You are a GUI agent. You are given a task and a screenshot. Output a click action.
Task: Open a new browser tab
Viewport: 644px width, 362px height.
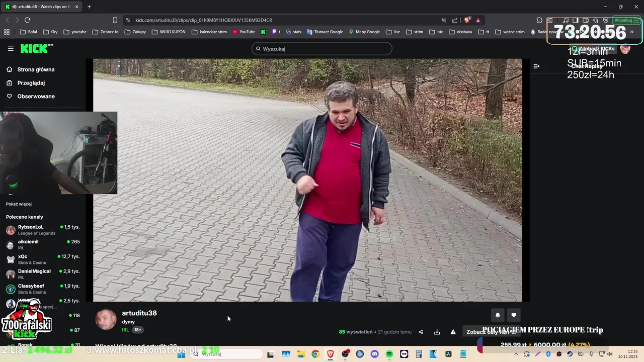click(89, 7)
